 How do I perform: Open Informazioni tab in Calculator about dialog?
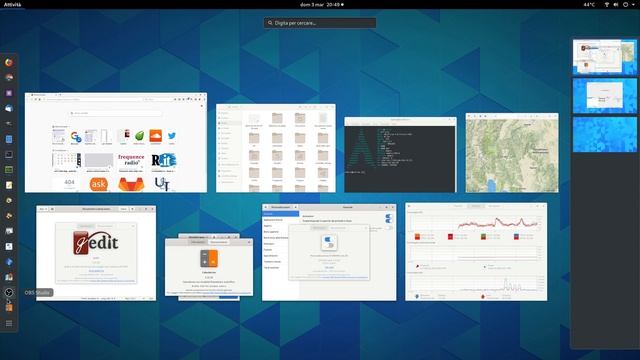coord(198,242)
